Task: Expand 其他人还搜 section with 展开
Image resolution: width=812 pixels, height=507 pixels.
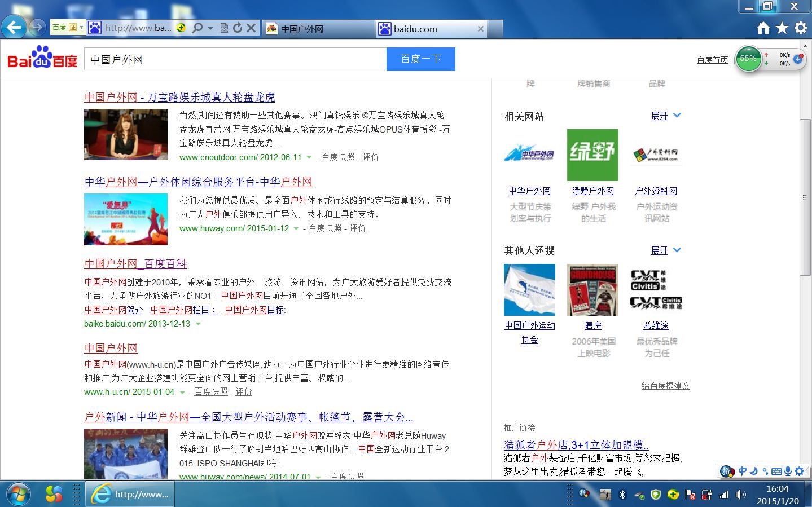Action: (x=666, y=250)
